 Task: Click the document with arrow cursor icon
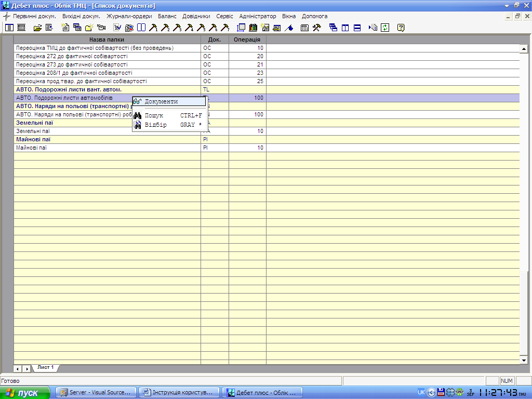(49, 28)
